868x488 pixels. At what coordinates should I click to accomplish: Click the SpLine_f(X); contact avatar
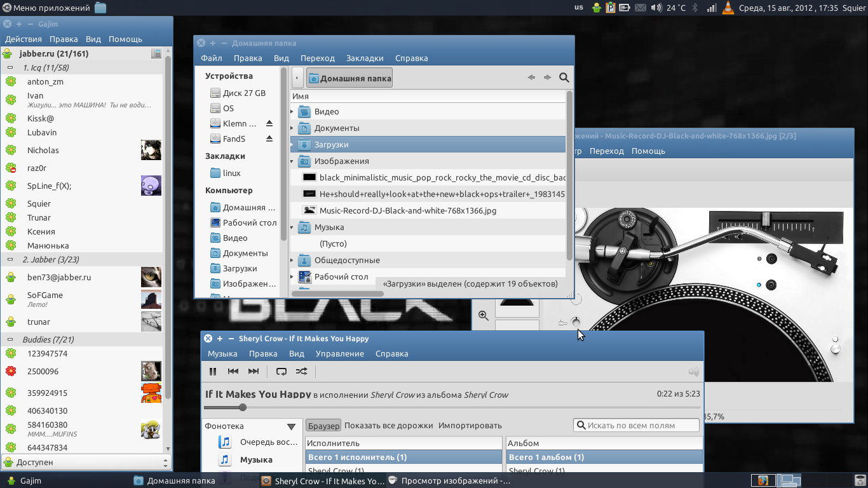click(151, 186)
